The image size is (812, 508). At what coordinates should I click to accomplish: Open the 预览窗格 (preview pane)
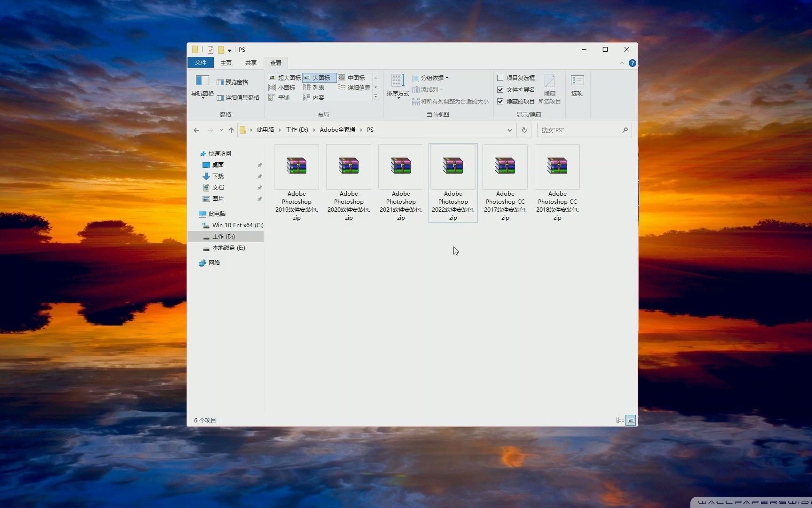point(233,81)
